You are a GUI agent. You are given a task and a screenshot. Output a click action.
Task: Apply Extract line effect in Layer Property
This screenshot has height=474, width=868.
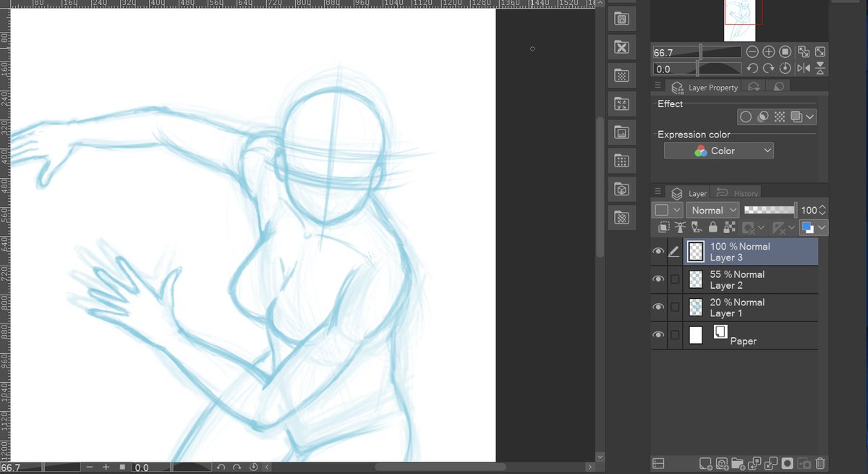pyautogui.click(x=762, y=117)
